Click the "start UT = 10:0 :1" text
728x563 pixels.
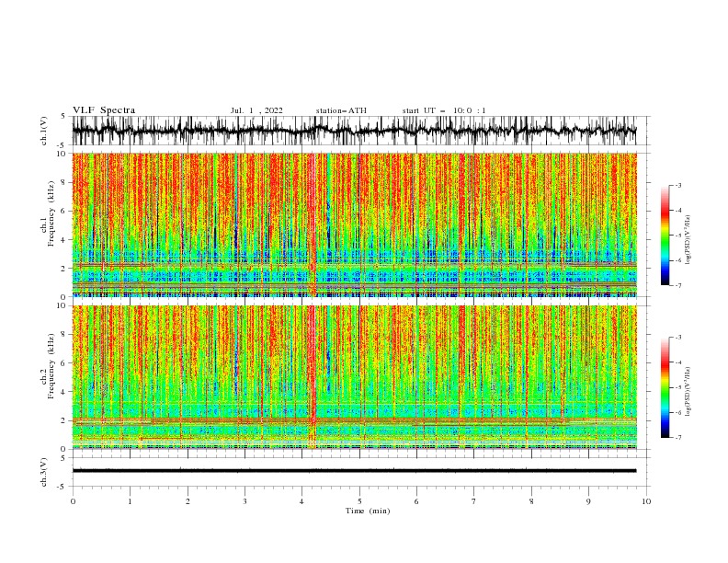444,110
